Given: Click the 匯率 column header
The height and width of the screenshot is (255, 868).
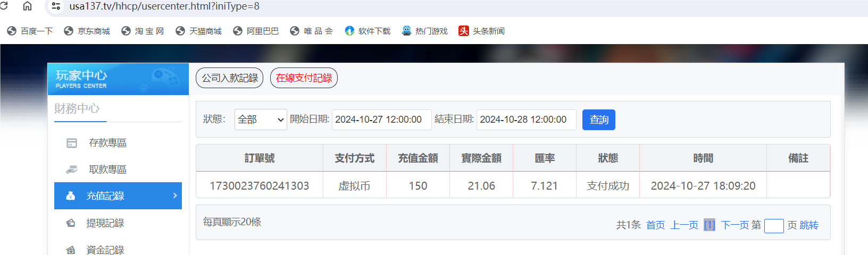Looking at the screenshot, I should point(545,158).
